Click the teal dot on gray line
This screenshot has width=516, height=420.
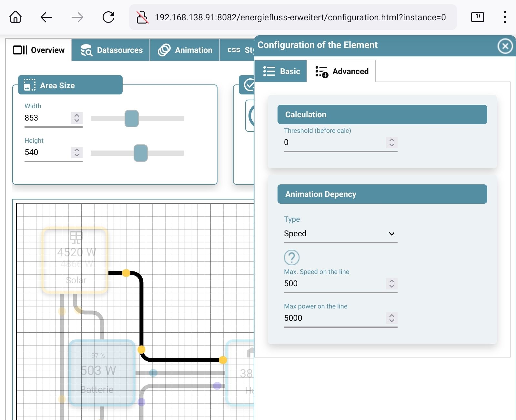click(x=153, y=373)
